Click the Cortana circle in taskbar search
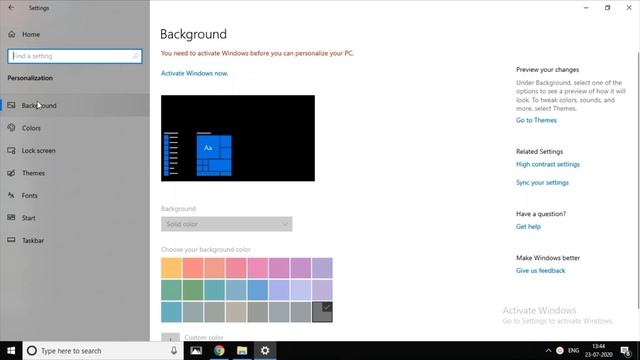 tap(32, 351)
